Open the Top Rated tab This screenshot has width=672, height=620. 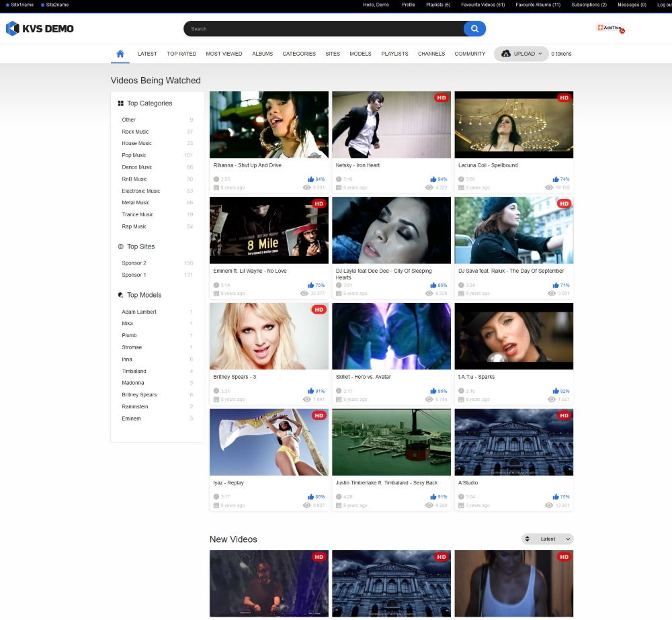[x=181, y=54]
